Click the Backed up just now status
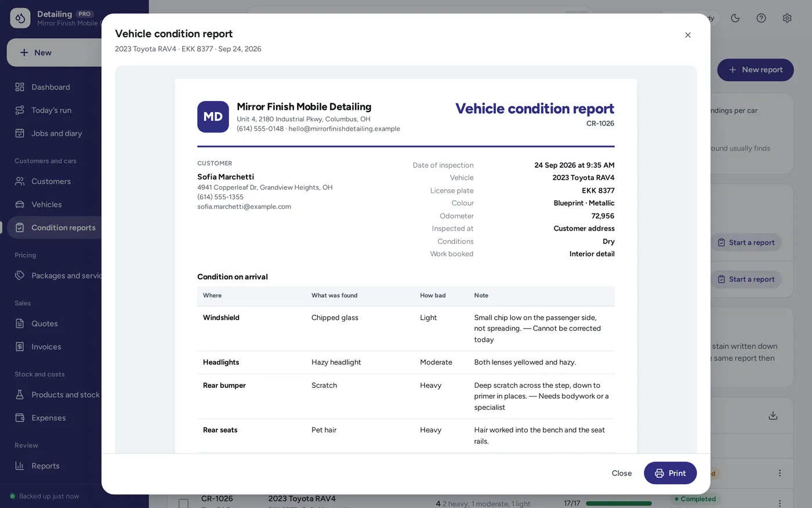Viewport: 812px width, 508px height. pos(45,496)
